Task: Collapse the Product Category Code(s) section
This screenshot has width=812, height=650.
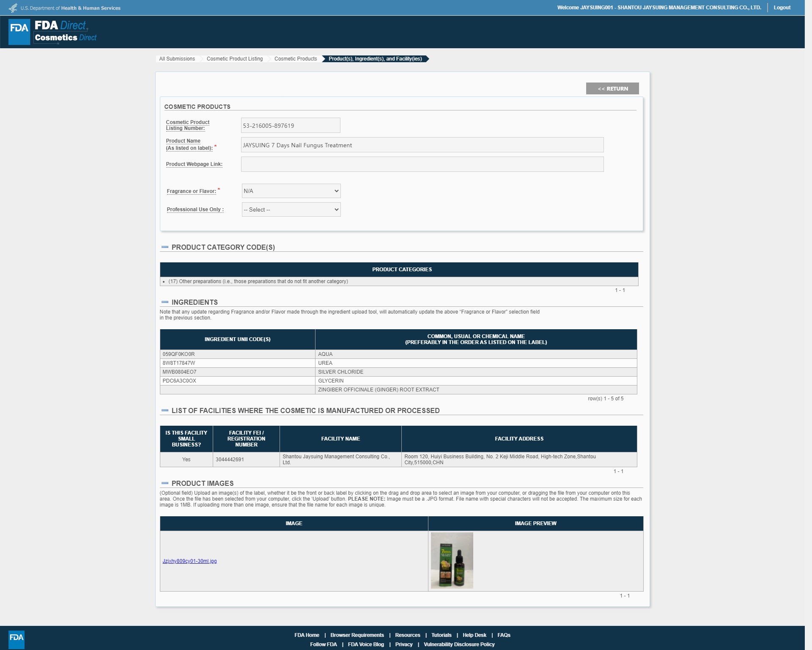Action: tap(165, 247)
